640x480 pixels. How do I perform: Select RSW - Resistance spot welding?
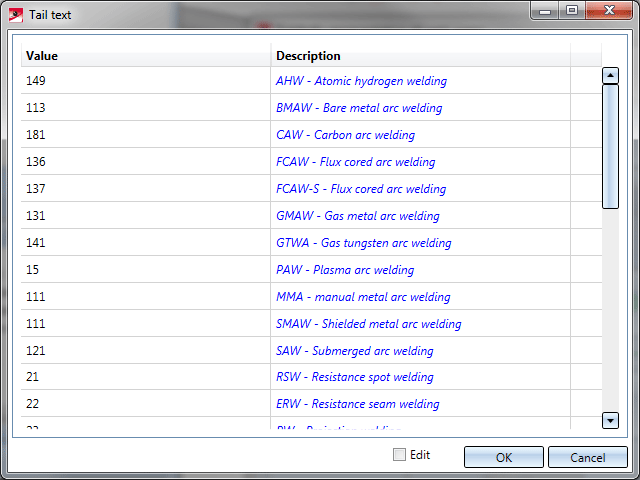tap(355, 376)
